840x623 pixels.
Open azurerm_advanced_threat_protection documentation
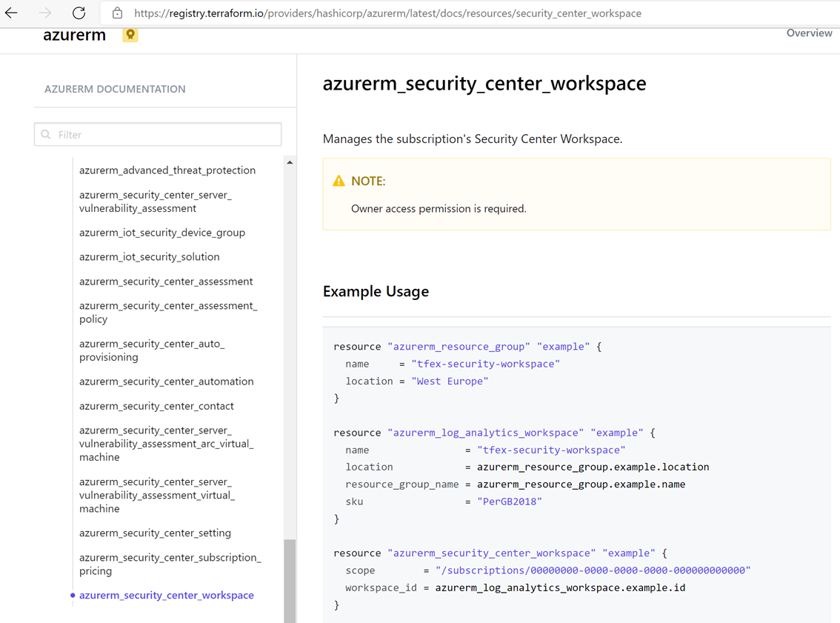tap(167, 170)
